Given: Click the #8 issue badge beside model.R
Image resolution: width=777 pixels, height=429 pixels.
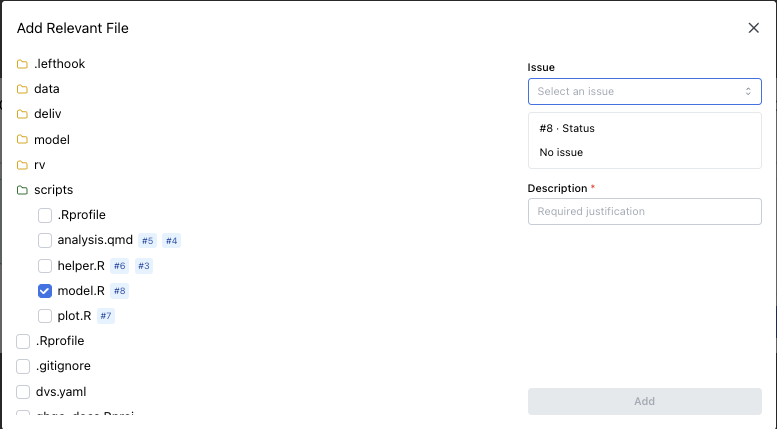Looking at the screenshot, I should (120, 291).
